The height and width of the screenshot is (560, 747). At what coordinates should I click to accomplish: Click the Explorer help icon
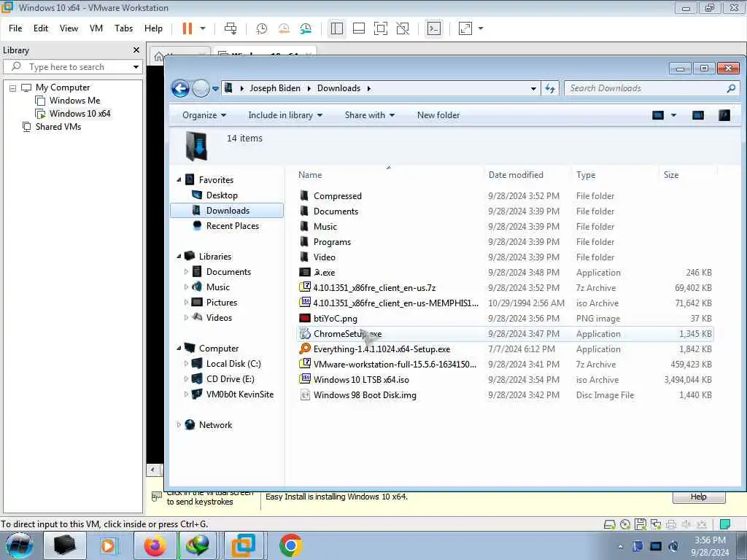(724, 115)
